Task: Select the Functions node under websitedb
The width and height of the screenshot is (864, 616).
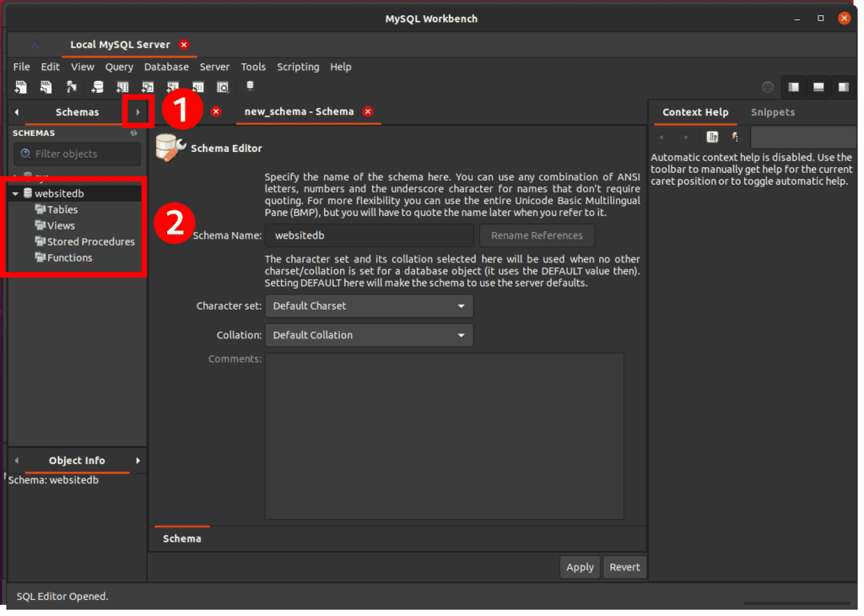Action: [69, 257]
